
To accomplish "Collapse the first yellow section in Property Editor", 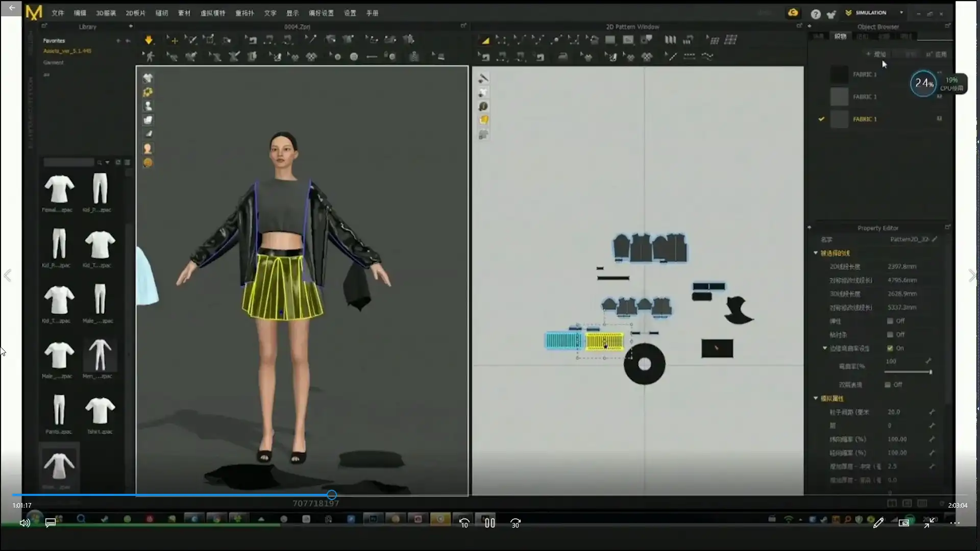I will pyautogui.click(x=816, y=253).
